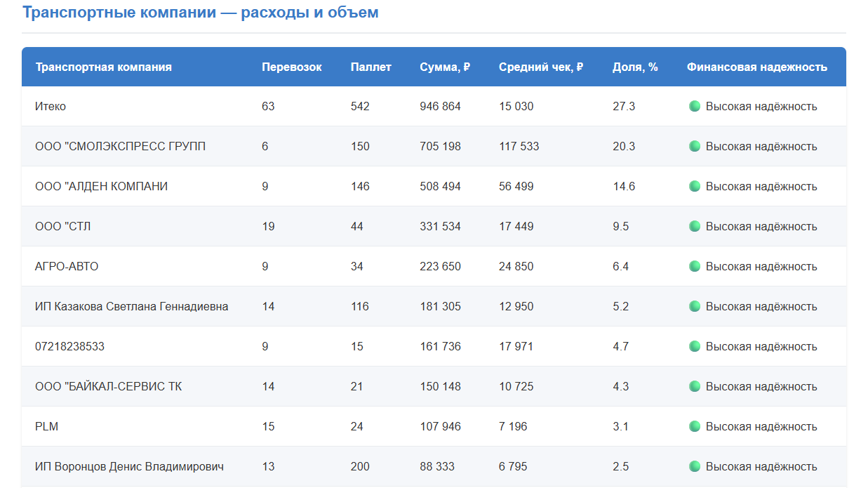Click the green reliability dot in Итеко row
Image resolution: width=868 pixels, height=488 pixels.
coord(695,106)
